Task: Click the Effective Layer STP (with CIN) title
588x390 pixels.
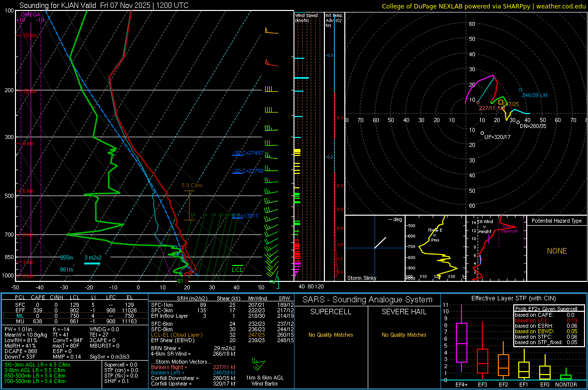Action: 513,298
